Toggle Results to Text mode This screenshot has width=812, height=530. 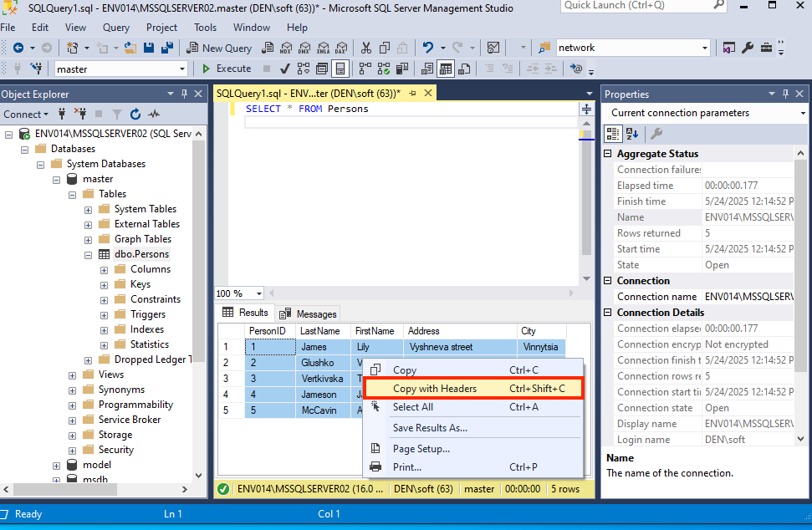click(x=427, y=69)
